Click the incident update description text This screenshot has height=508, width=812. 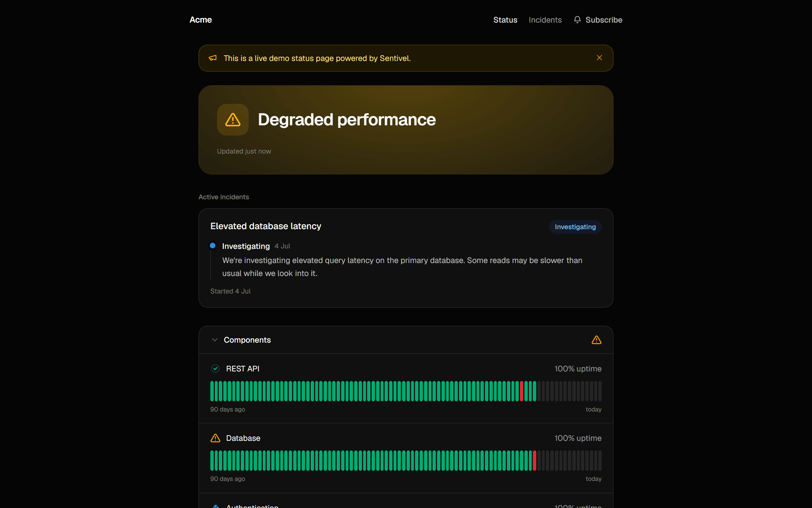(x=402, y=267)
